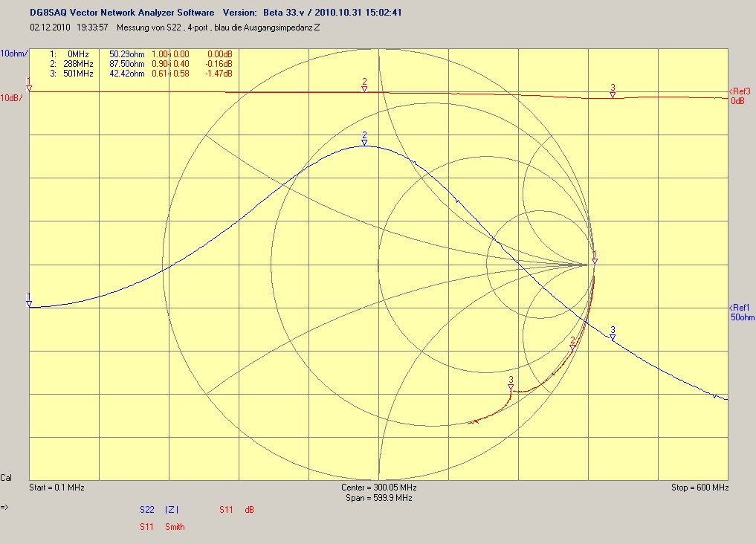Click the DG8SAQ Vector Network Analyzer title
756x544 pixels.
(x=122, y=13)
